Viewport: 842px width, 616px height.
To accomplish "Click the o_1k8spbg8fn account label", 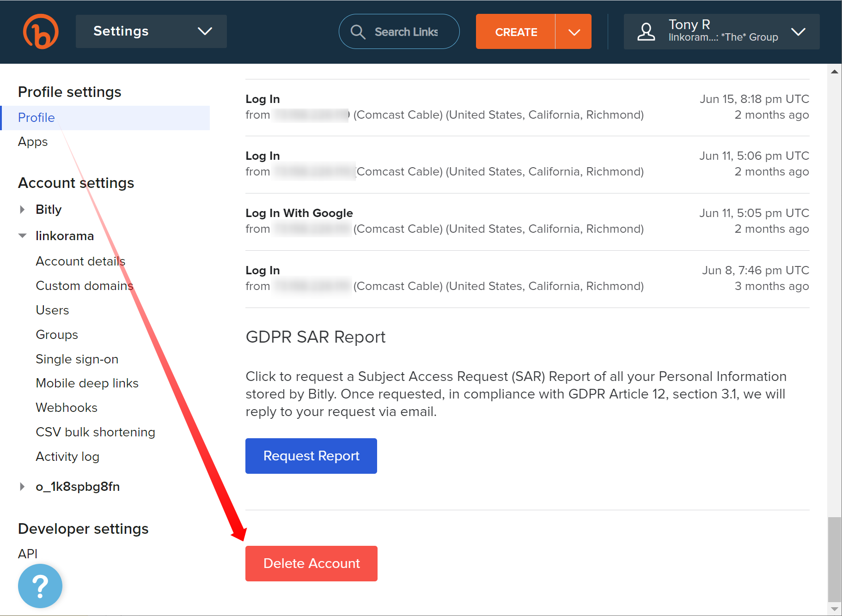I will (x=78, y=487).
